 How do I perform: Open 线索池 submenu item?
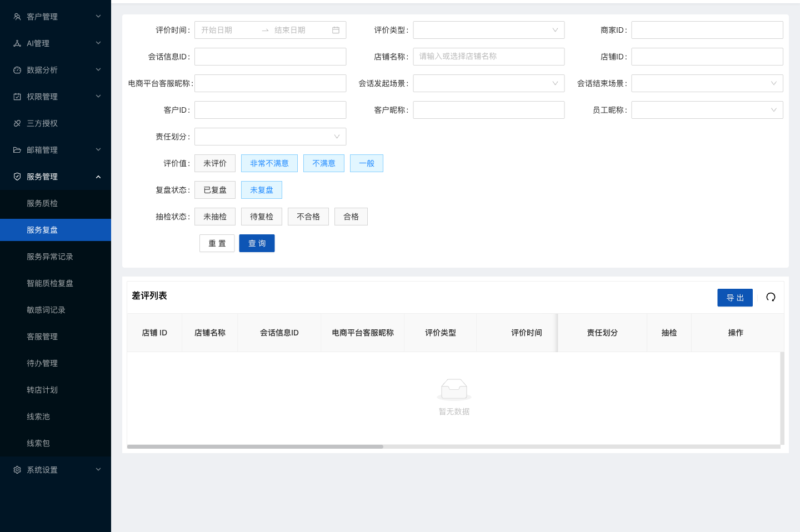[x=56, y=416]
